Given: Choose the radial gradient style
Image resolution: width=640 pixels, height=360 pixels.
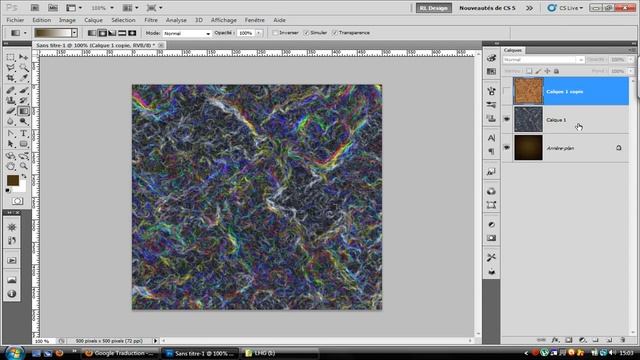Looking at the screenshot, I should pos(102,33).
